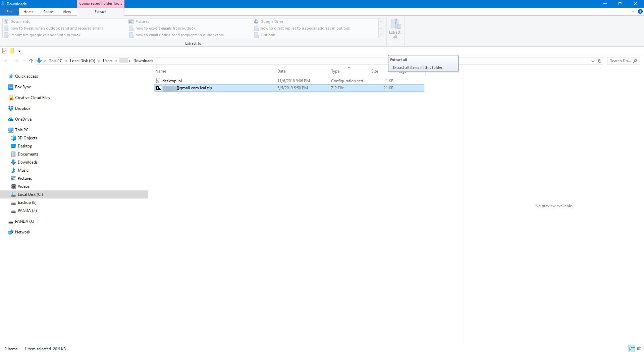644x352 pixels.
Task: Click the Videos filmstrip icon
Action: [13, 186]
